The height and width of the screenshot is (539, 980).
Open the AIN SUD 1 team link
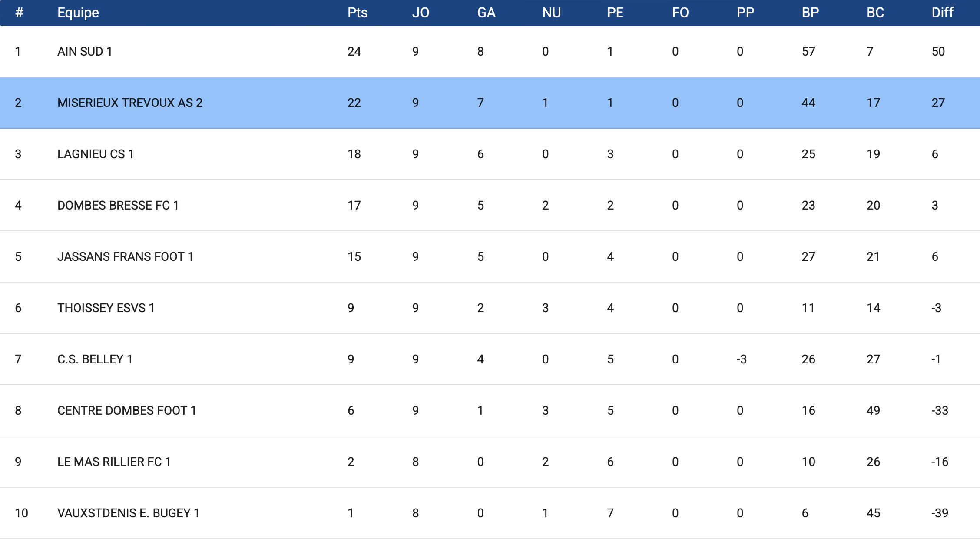pyautogui.click(x=85, y=51)
